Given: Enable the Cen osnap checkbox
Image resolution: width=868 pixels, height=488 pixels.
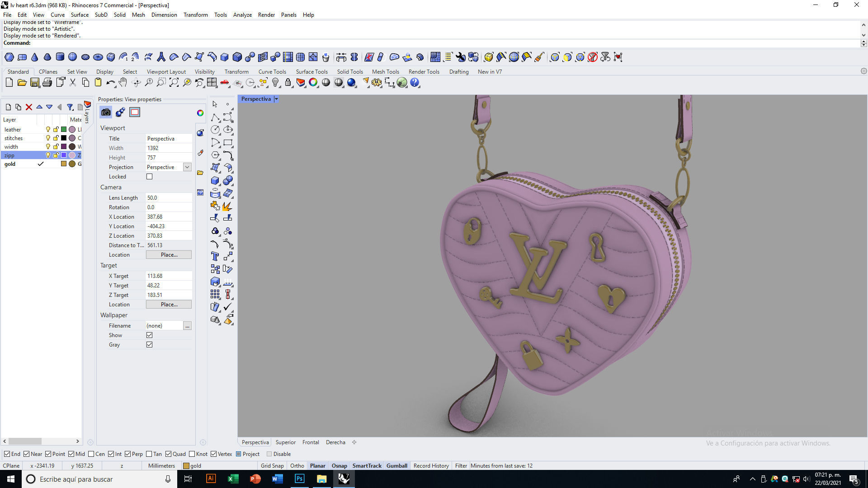Looking at the screenshot, I should 91,454.
